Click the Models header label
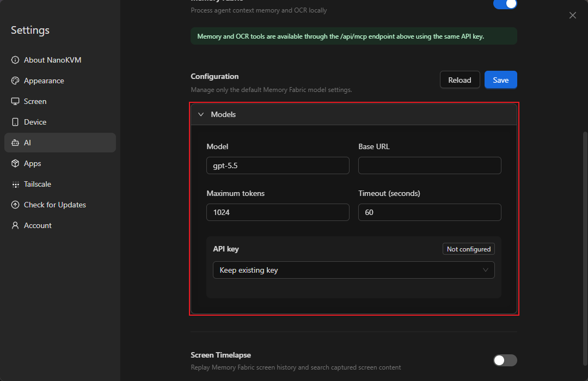Image resolution: width=588 pixels, height=381 pixels. coord(223,114)
